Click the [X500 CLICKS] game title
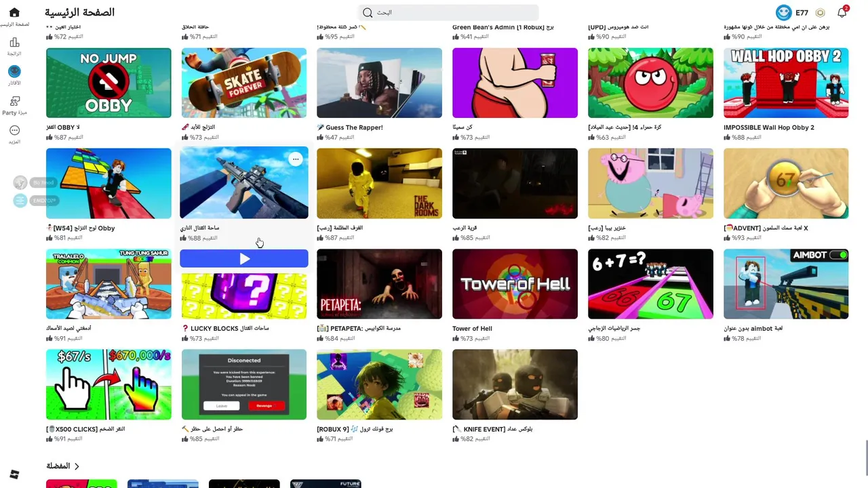This screenshot has height=488, width=868. (85, 429)
